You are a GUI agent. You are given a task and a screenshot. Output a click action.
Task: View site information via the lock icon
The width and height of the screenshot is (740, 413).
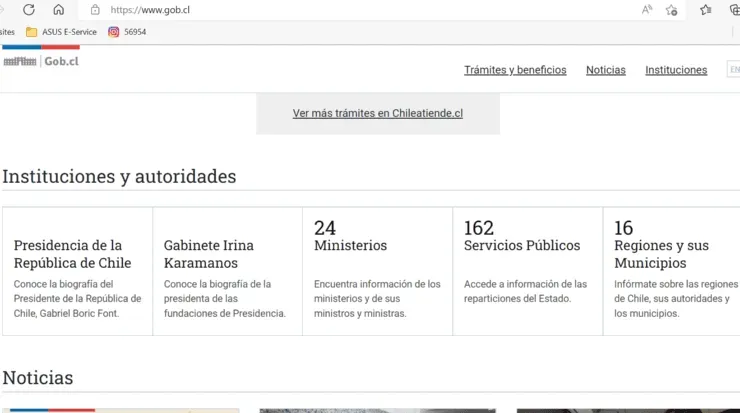(95, 10)
